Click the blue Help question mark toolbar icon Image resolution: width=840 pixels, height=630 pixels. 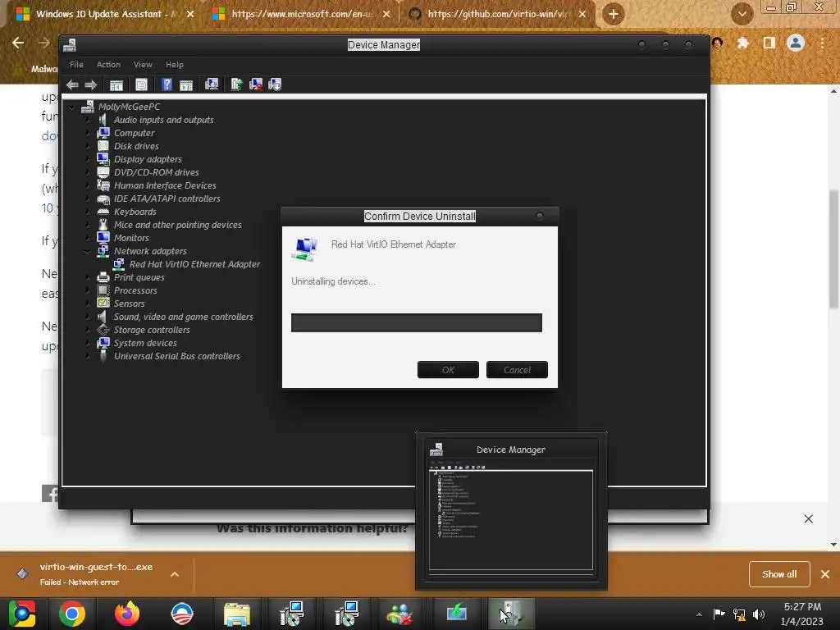click(167, 84)
